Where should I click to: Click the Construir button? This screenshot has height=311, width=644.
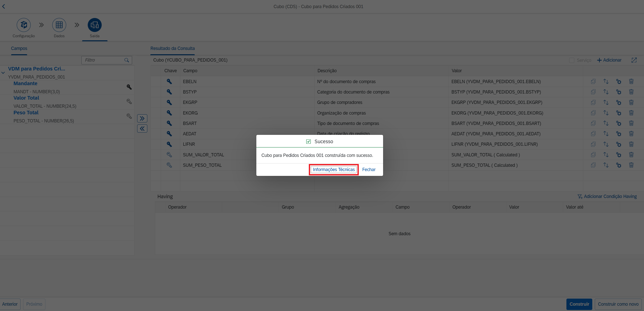point(579,304)
